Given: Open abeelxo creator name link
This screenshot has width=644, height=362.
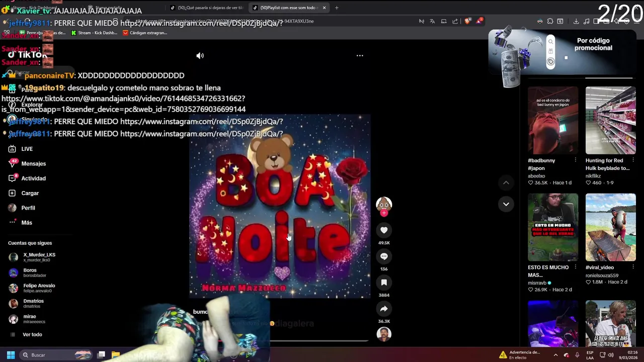Looking at the screenshot, I should pyautogui.click(x=536, y=176).
